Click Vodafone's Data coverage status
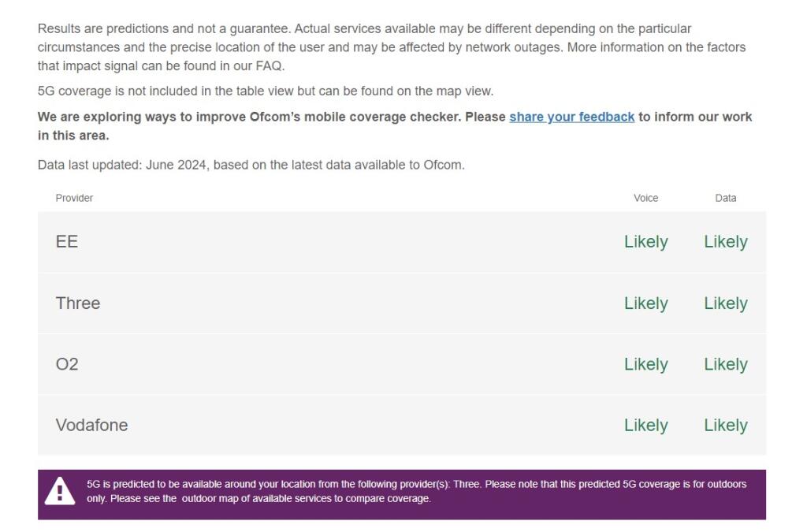 coord(725,426)
